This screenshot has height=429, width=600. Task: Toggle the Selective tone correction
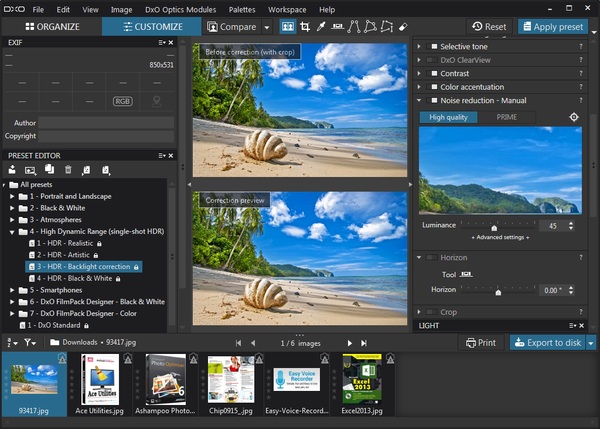point(434,46)
